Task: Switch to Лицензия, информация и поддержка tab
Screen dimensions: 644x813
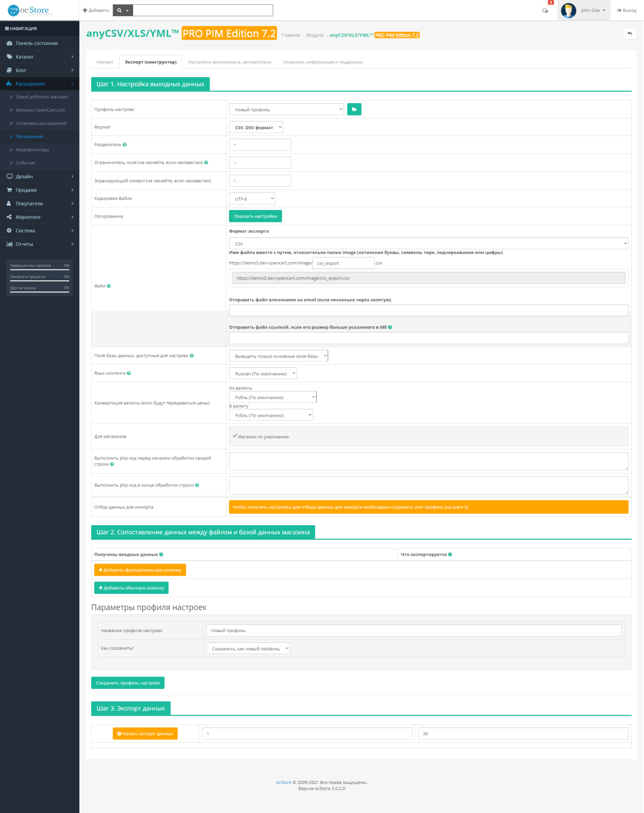Action: [x=323, y=62]
